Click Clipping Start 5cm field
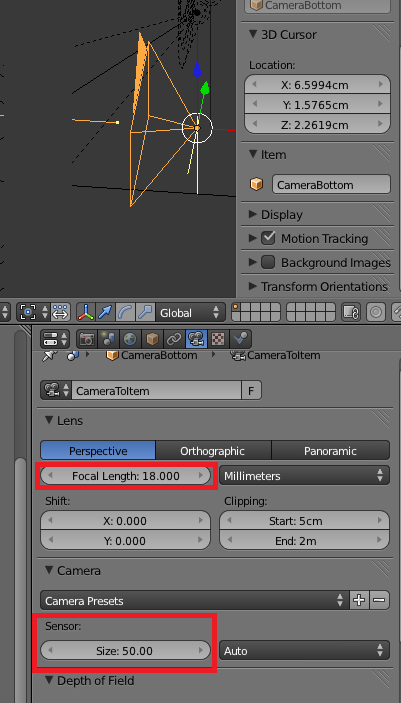Viewport: 401px width, 703px height. pos(304,521)
